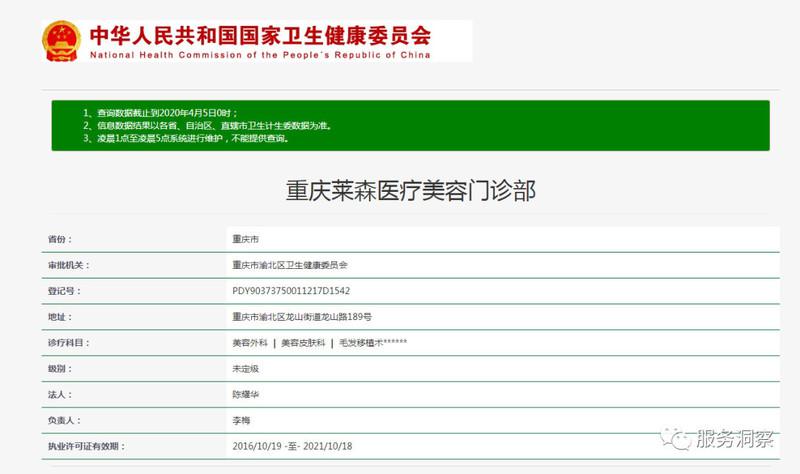Image resolution: width=800 pixels, height=474 pixels.
Task: Click the national emblem logo
Action: coord(62,41)
